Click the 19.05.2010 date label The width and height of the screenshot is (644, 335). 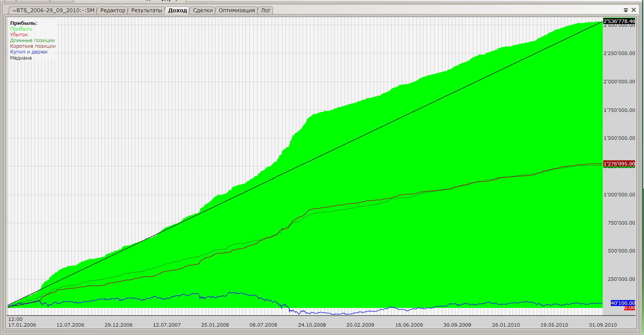coord(554,325)
